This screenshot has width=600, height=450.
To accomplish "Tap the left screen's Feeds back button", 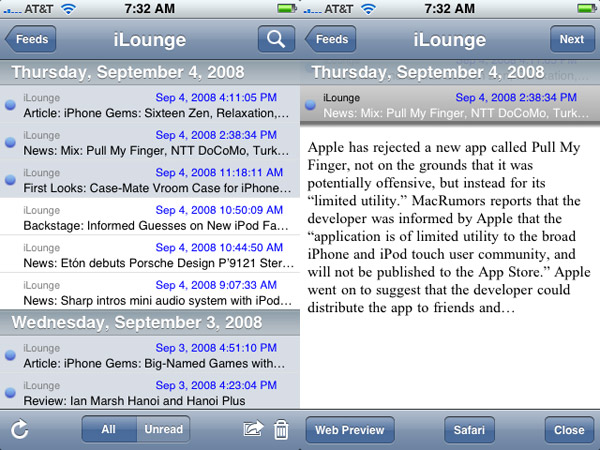I will coord(31,39).
